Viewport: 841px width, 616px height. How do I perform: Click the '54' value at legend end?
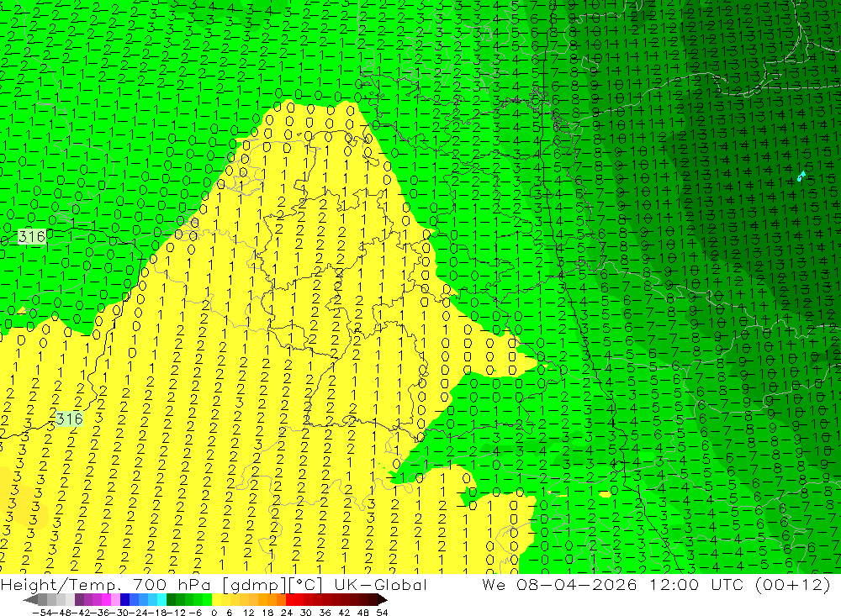tap(382, 613)
